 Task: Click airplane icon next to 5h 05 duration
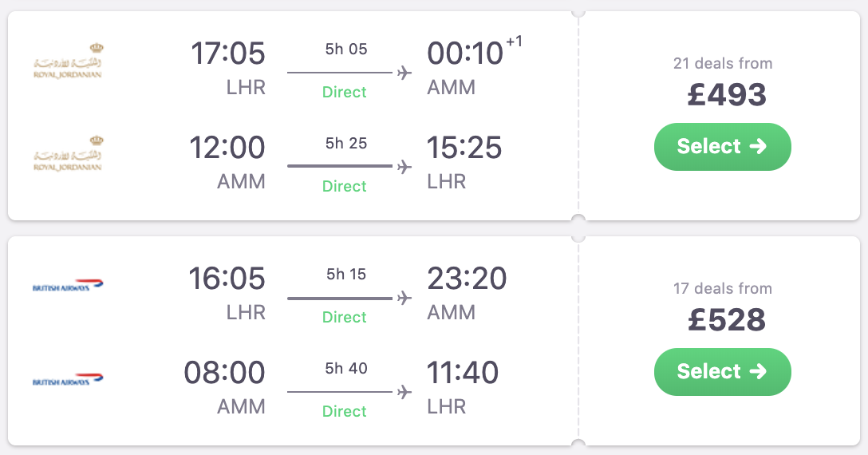click(x=404, y=73)
